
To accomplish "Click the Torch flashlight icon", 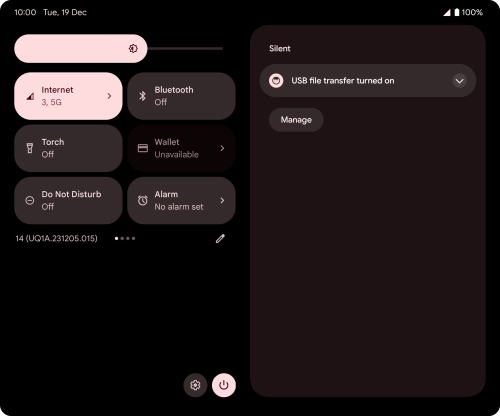I will point(30,148).
